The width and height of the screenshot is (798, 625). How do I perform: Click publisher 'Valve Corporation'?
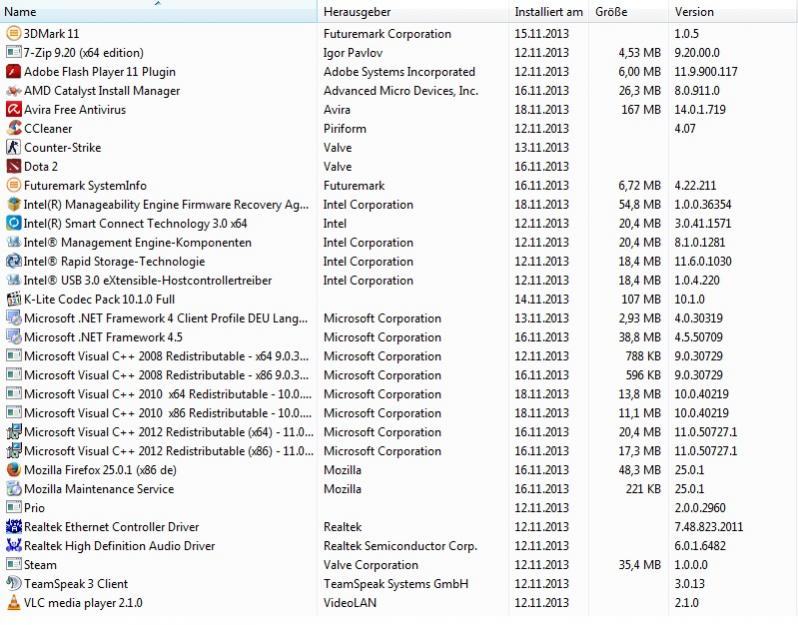tap(371, 565)
